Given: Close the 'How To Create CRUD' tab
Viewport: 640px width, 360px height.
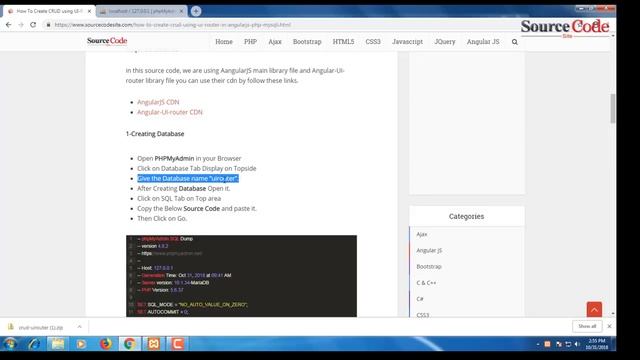Looking at the screenshot, I should [89, 11].
